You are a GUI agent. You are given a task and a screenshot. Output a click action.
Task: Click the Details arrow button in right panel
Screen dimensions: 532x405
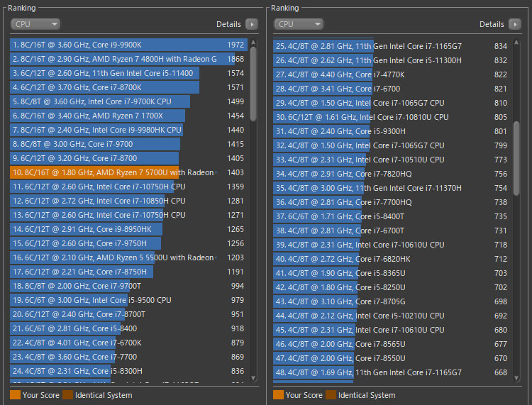(x=515, y=24)
